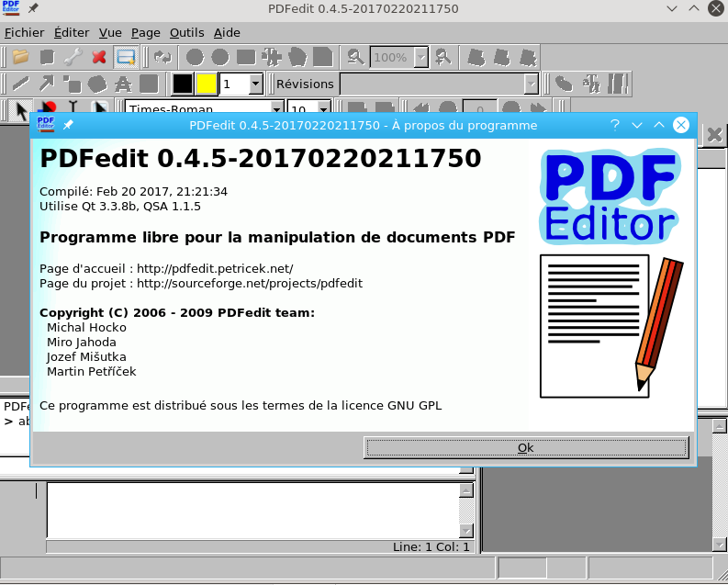Open the Fichier menu
Image resolution: width=728 pixels, height=585 pixels.
click(x=24, y=33)
